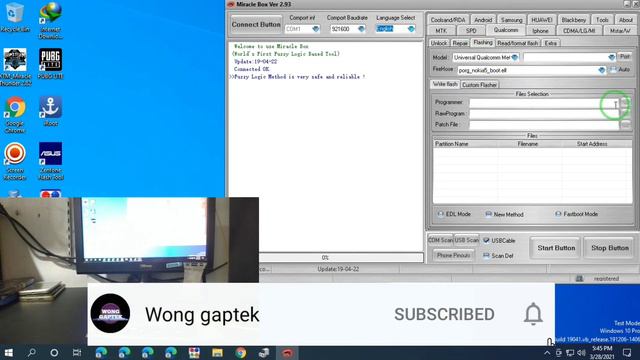Launch Internet Download Manager shortcut

pos(51,20)
